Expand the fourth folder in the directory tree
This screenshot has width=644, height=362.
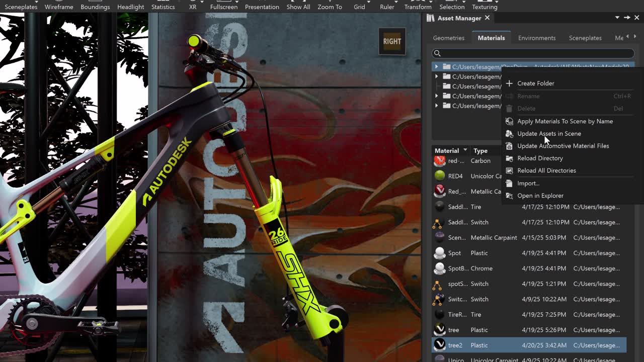click(437, 96)
